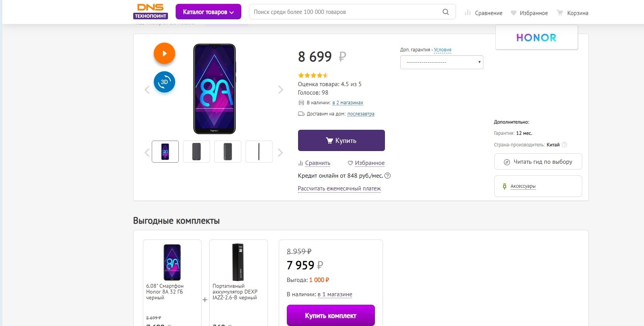Open the Корзина cart
Image resolution: width=644 pixels, height=326 pixels.
572,13
